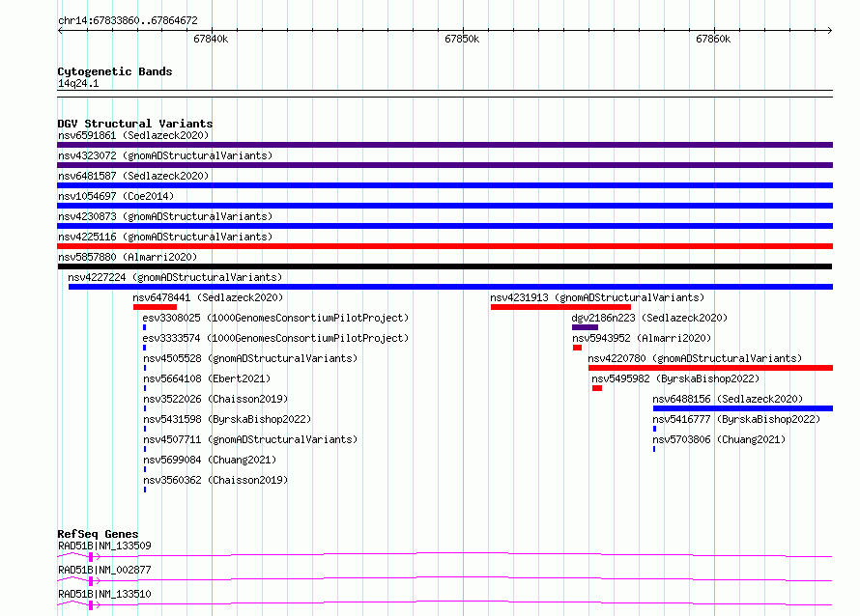860x616 pixels.
Task: Open nsv5699084 (Chuang2021) label
Action: [x=210, y=460]
